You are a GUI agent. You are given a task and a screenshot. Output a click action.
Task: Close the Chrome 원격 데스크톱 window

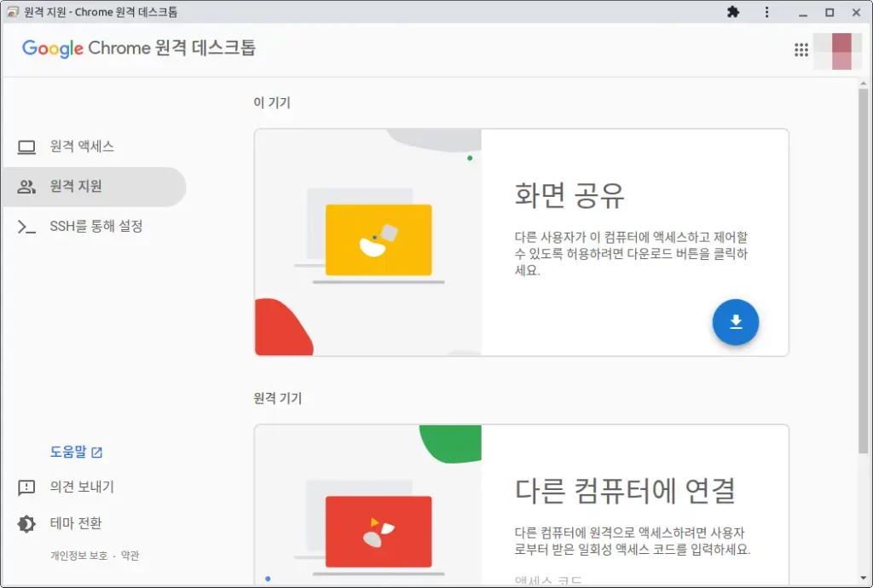[x=856, y=12]
